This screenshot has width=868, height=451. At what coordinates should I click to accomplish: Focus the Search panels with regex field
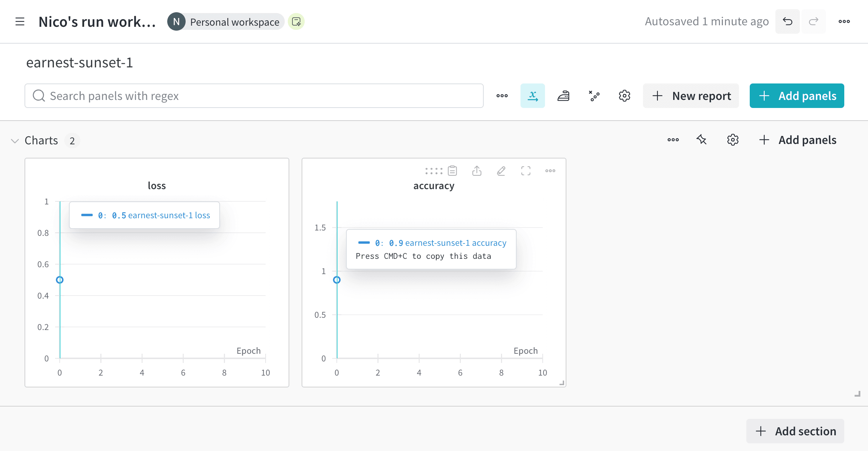(254, 96)
